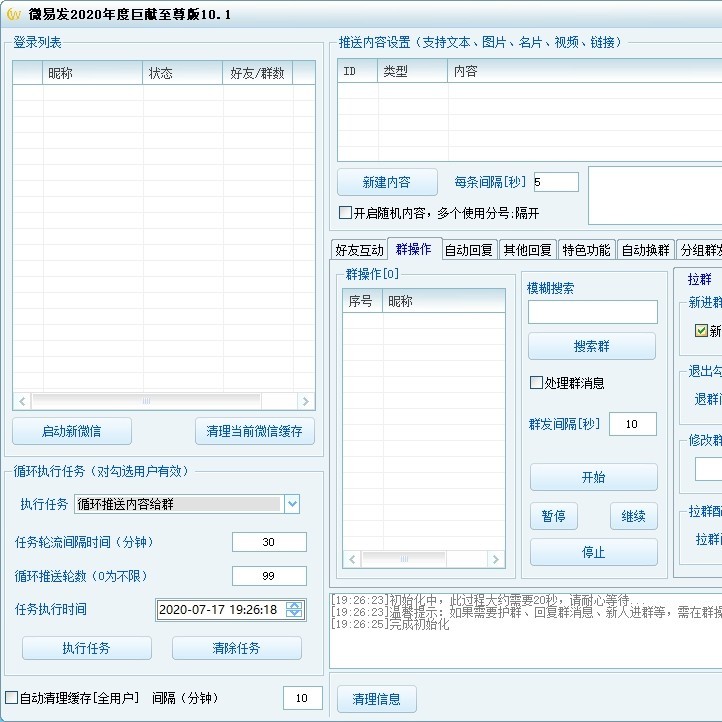
Task: Select the 群操作 tab
Action: [x=414, y=249]
